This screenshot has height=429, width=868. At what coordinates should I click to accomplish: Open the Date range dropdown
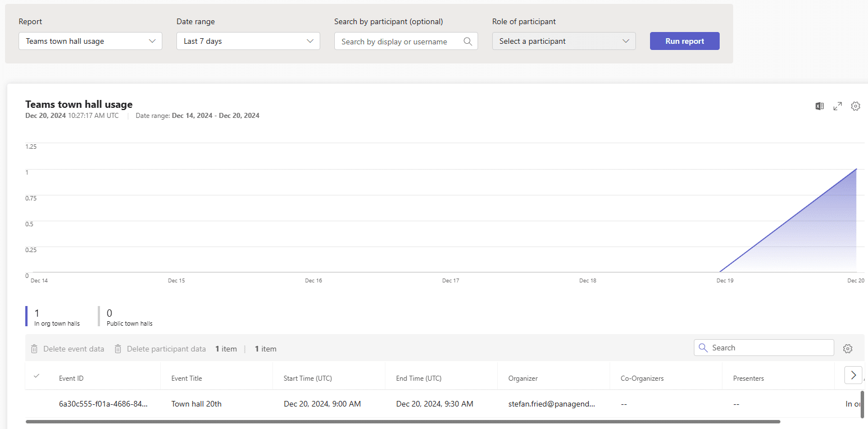point(248,41)
